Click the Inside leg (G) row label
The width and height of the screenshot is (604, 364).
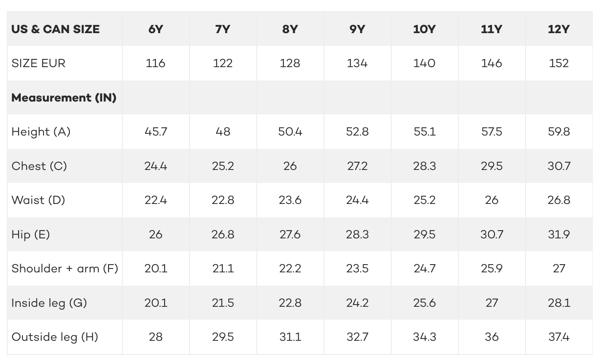tap(49, 303)
